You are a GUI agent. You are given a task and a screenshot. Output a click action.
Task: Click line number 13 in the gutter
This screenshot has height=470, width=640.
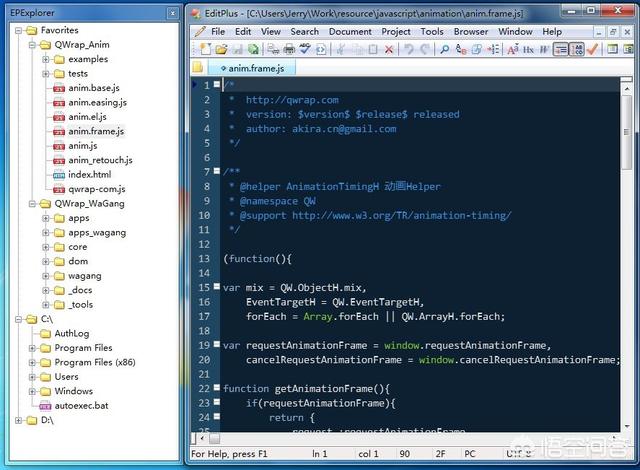pos(204,259)
